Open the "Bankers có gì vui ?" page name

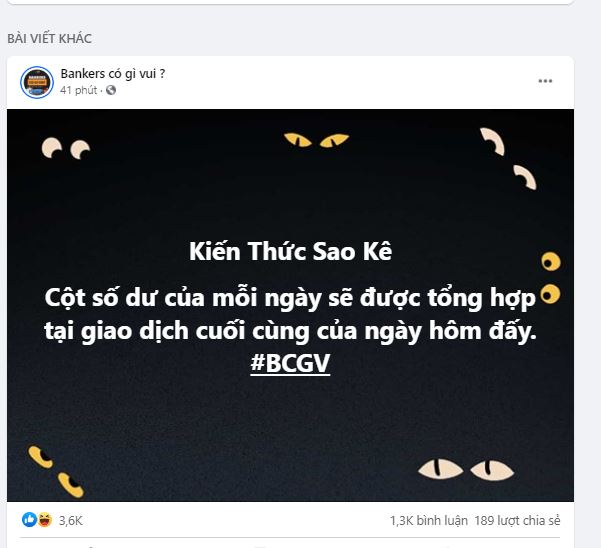click(x=113, y=74)
